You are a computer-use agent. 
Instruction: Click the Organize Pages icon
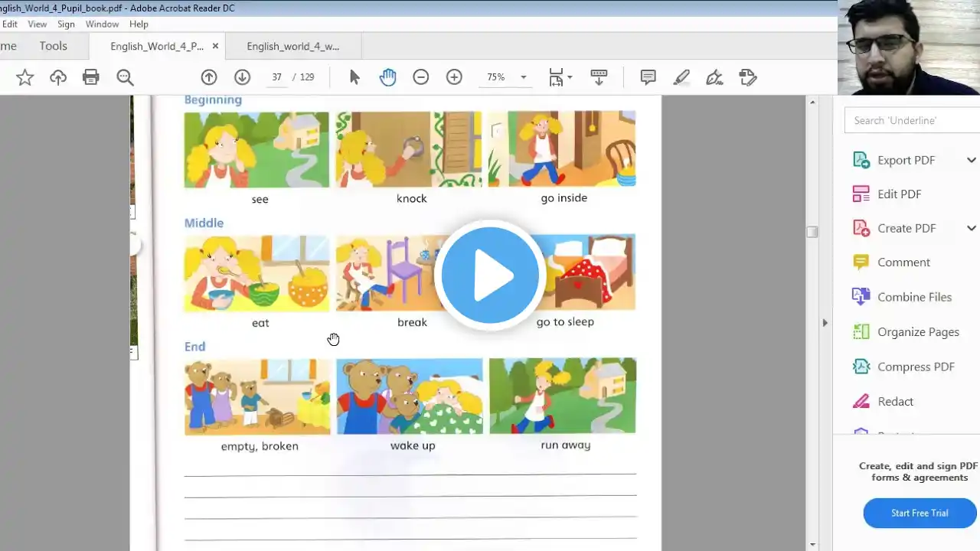[861, 332]
